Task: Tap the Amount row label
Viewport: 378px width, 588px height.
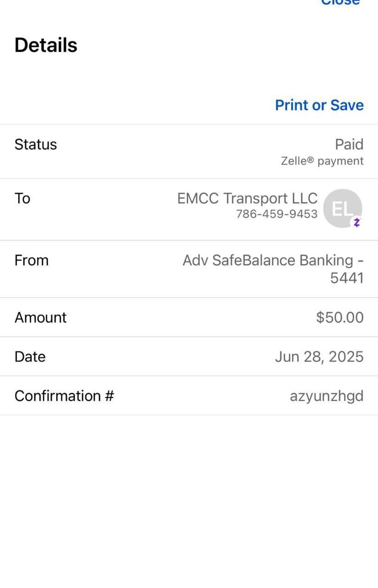Action: tap(40, 317)
